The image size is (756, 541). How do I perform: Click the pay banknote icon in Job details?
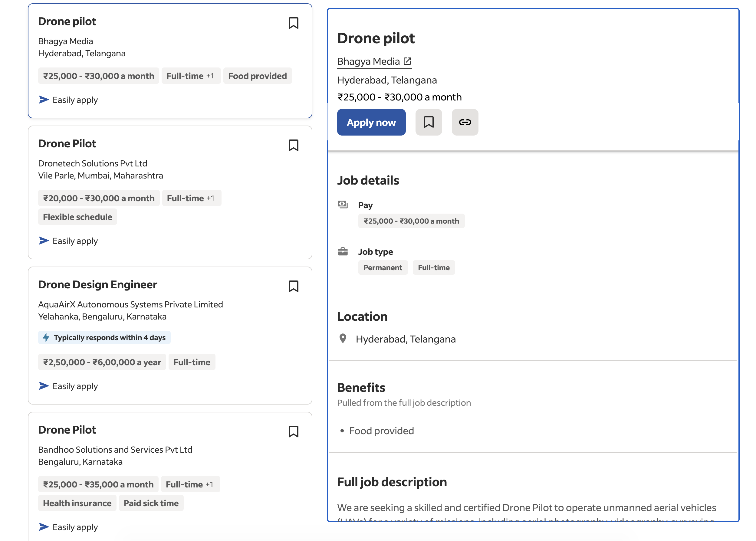click(343, 204)
